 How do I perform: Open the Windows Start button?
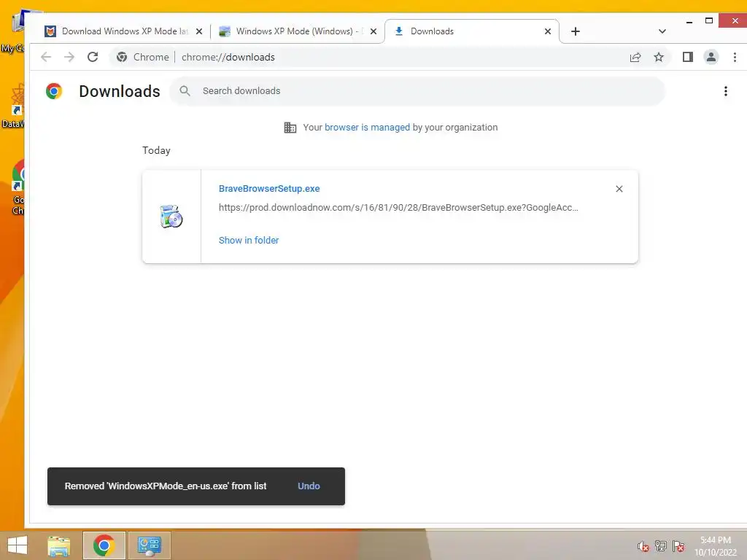(18, 545)
